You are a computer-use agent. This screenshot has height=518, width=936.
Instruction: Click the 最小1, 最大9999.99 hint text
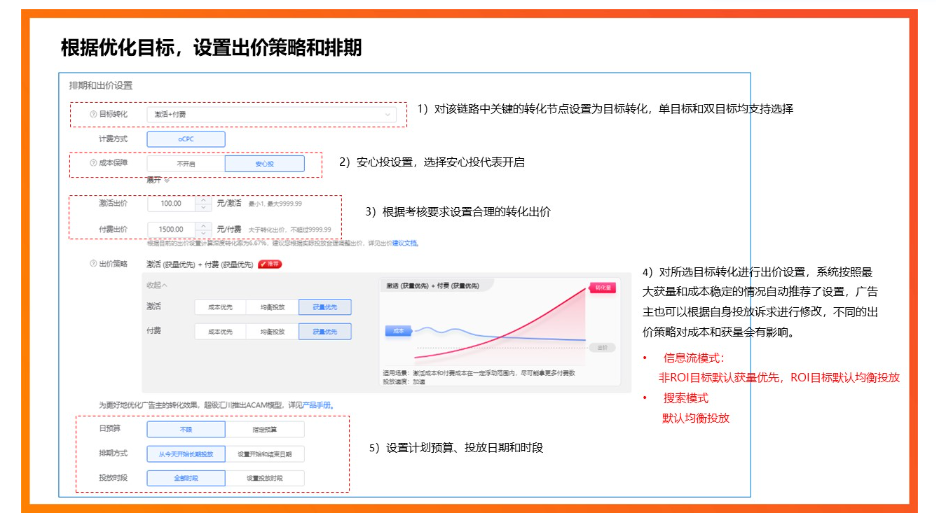coord(275,204)
